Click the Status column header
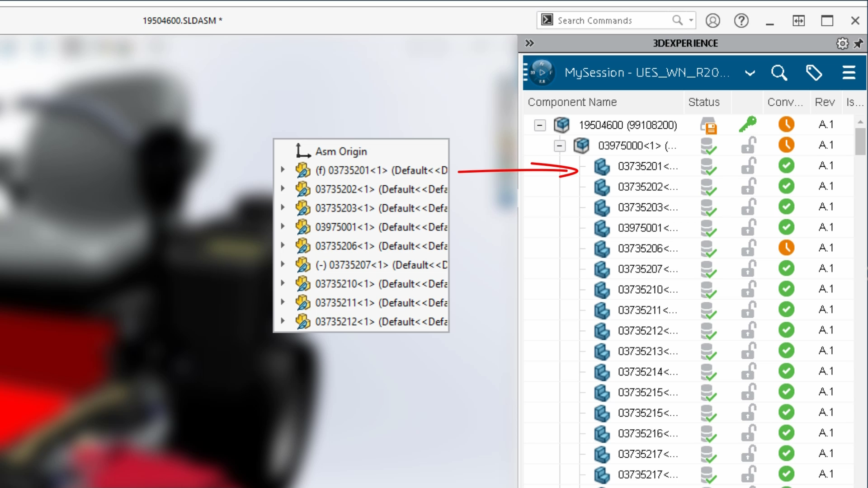This screenshot has width=868, height=488. coord(704,102)
